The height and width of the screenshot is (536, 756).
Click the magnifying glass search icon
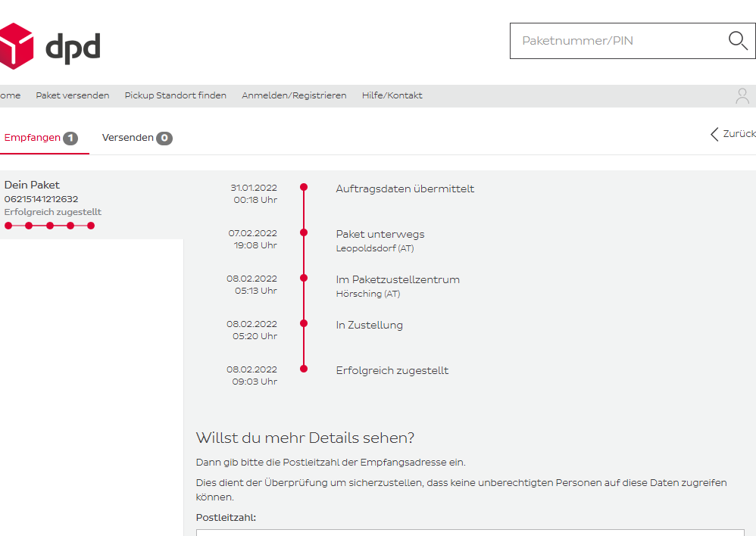(737, 41)
